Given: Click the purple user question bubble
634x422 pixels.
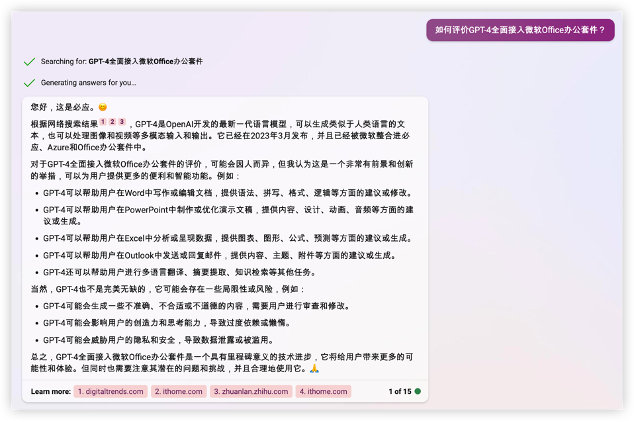Looking at the screenshot, I should tap(520, 30).
